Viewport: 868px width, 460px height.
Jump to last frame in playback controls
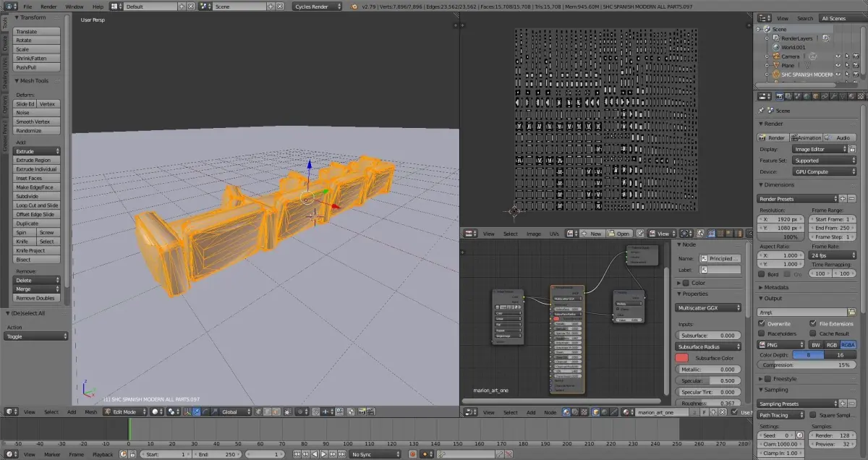(341, 454)
